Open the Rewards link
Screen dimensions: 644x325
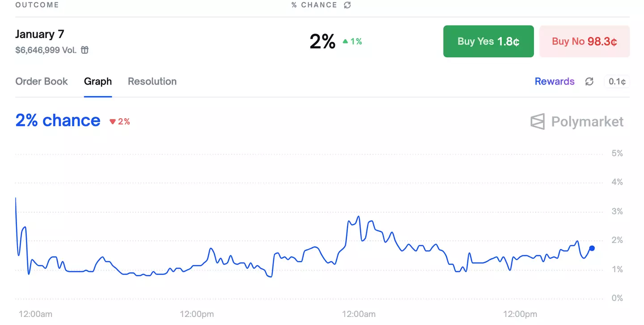(x=555, y=81)
